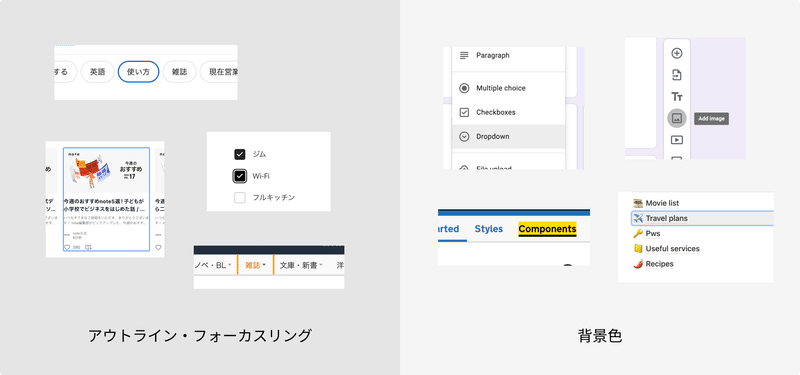Click the Add image tooltip label
The height and width of the screenshot is (375, 800).
coord(711,118)
